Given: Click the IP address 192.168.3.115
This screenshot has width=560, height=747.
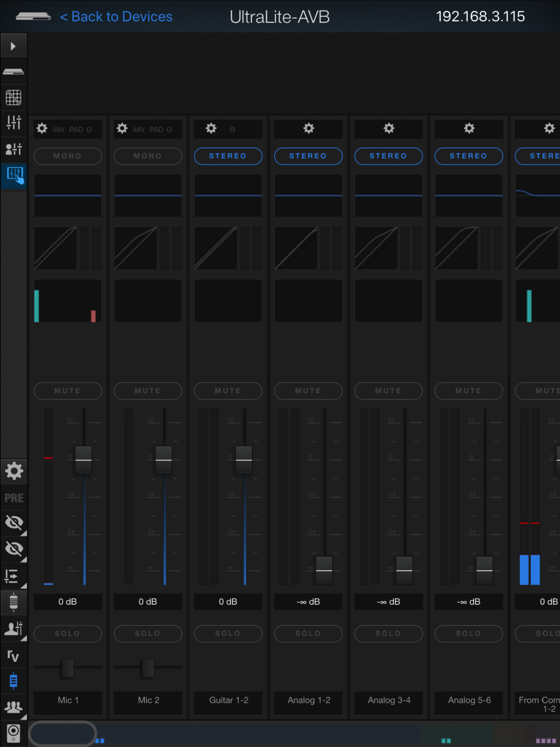Looking at the screenshot, I should click(x=480, y=17).
